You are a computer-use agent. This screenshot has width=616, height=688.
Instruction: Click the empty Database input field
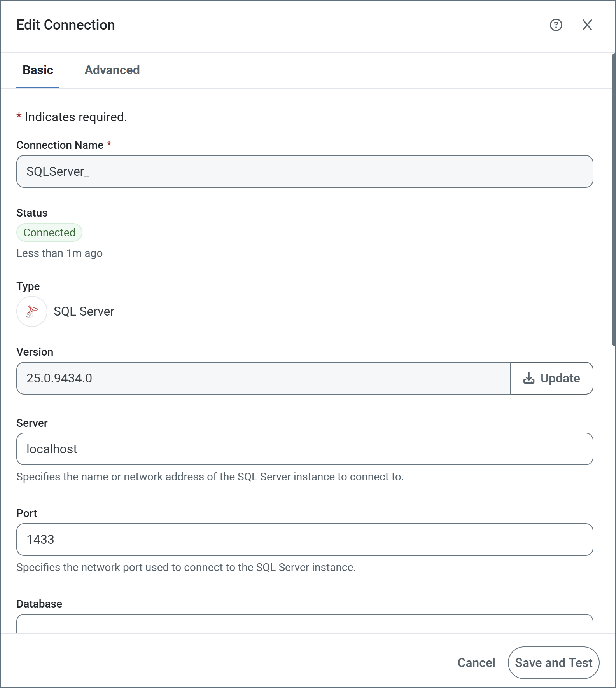click(304, 623)
